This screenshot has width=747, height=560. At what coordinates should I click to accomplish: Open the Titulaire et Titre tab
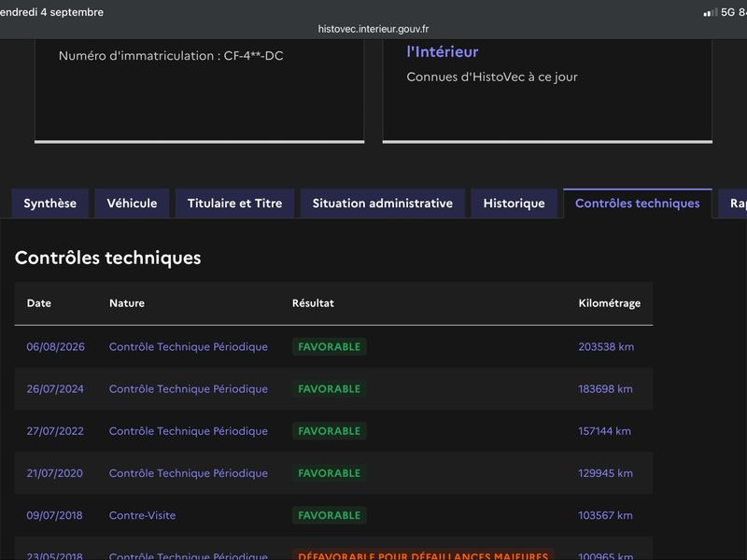235,203
